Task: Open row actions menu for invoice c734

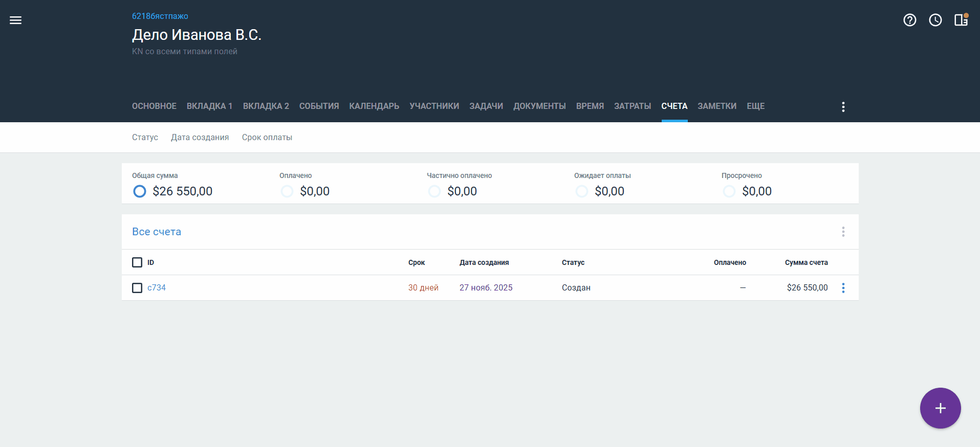Action: pyautogui.click(x=843, y=288)
